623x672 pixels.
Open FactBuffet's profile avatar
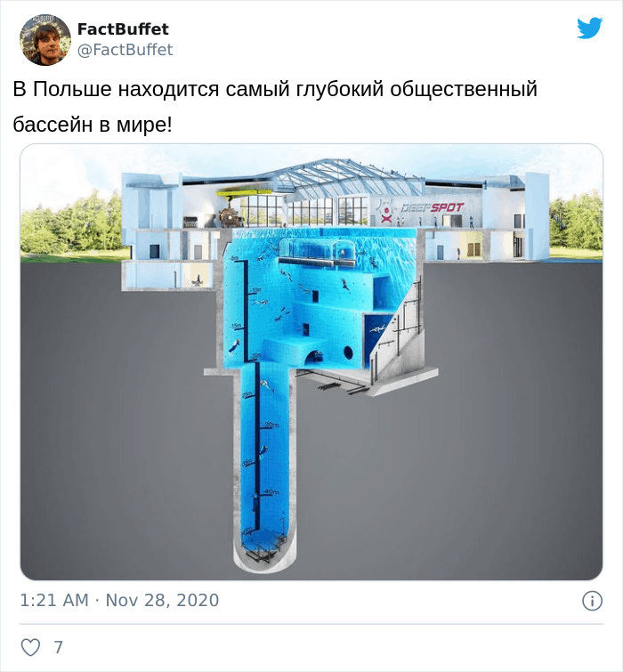pos(45,40)
